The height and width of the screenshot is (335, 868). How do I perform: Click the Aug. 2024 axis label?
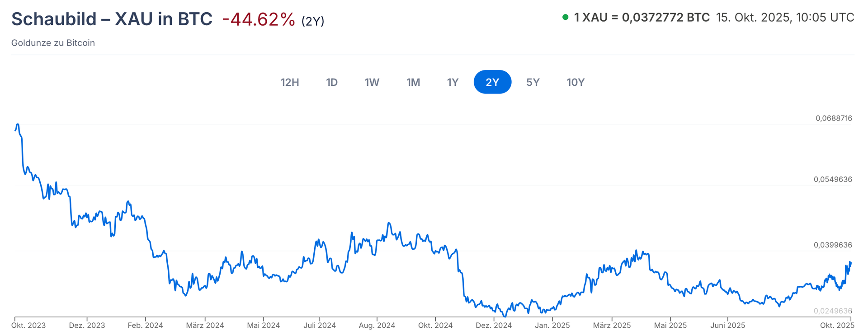pos(377,326)
